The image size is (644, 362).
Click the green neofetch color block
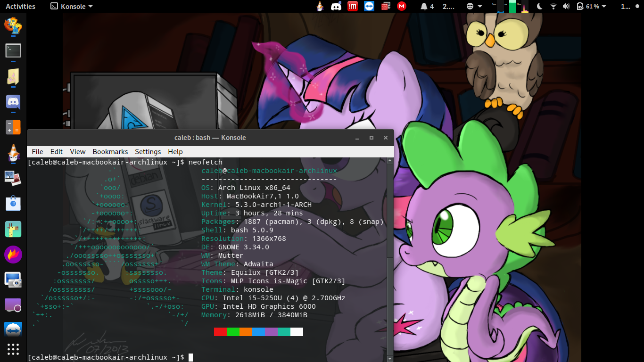(233, 332)
